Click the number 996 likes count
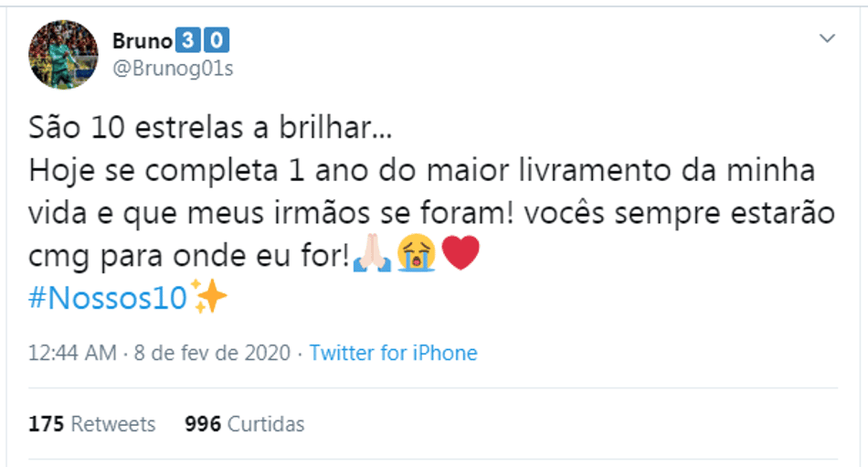The image size is (868, 467). (x=203, y=424)
